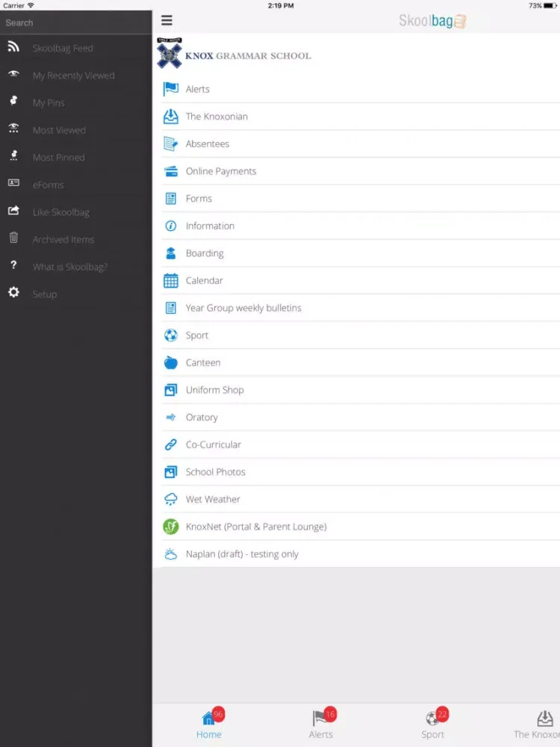Click The Knoxonian inbox icon in list

(x=170, y=117)
